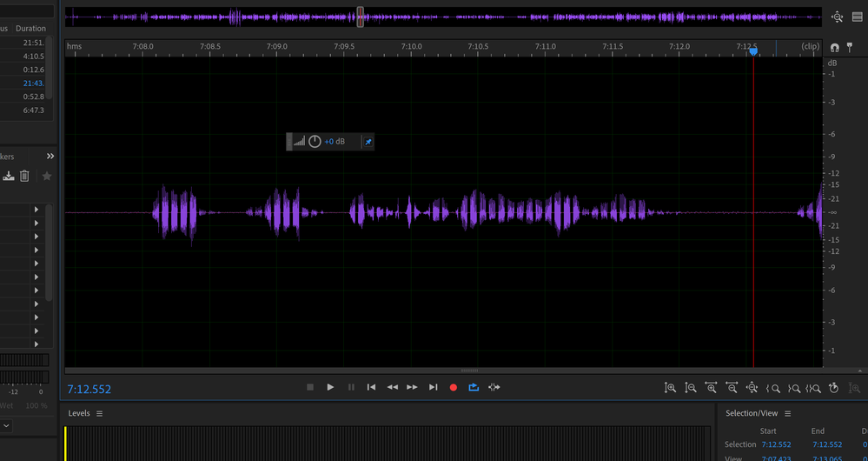868x461 pixels.
Task: Expand the sixth row arrow in left list
Action: click(36, 277)
